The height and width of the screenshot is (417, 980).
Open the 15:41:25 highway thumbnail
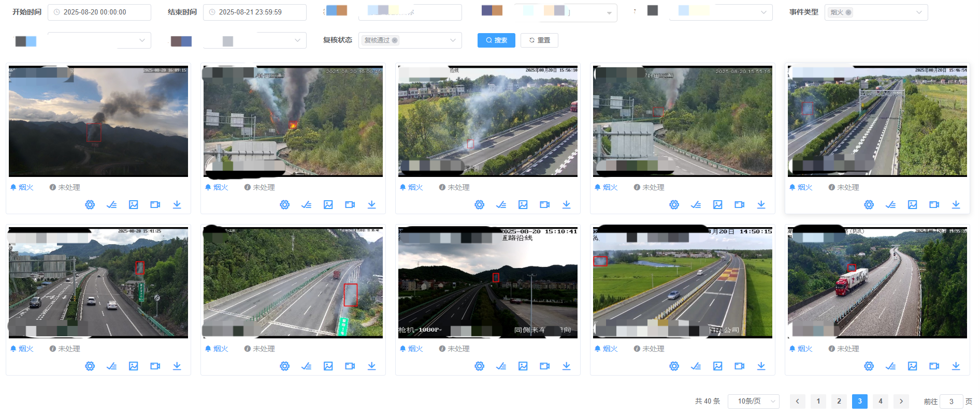[98, 282]
